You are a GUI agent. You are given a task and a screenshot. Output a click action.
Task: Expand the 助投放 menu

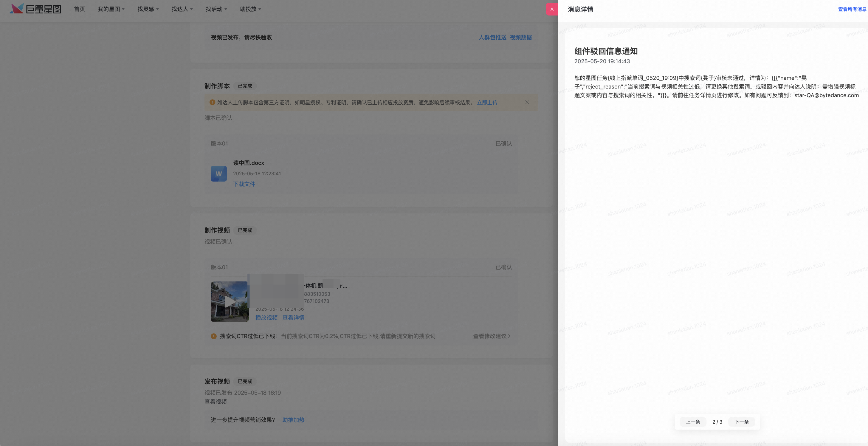[x=250, y=9]
